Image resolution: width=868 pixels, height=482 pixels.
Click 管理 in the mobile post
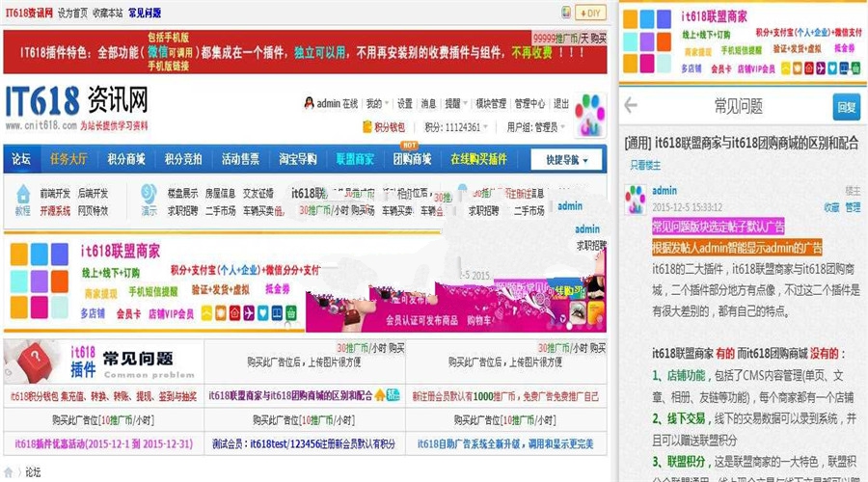click(x=853, y=207)
